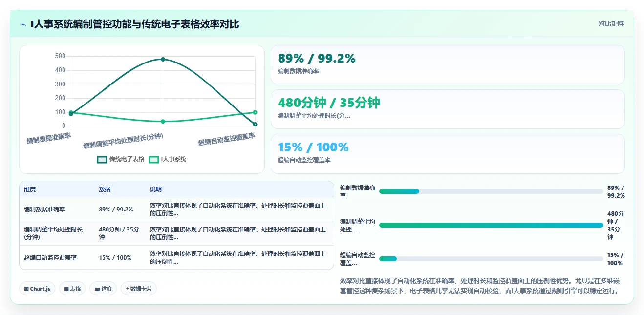Select the 超编自动监控覆盖率 table cell
This screenshot has width=644, height=315.
57,257
